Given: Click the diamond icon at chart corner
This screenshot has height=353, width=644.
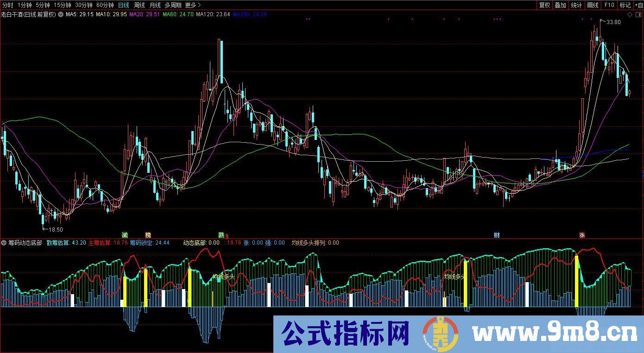Looking at the screenshot, I should tap(630, 14).
